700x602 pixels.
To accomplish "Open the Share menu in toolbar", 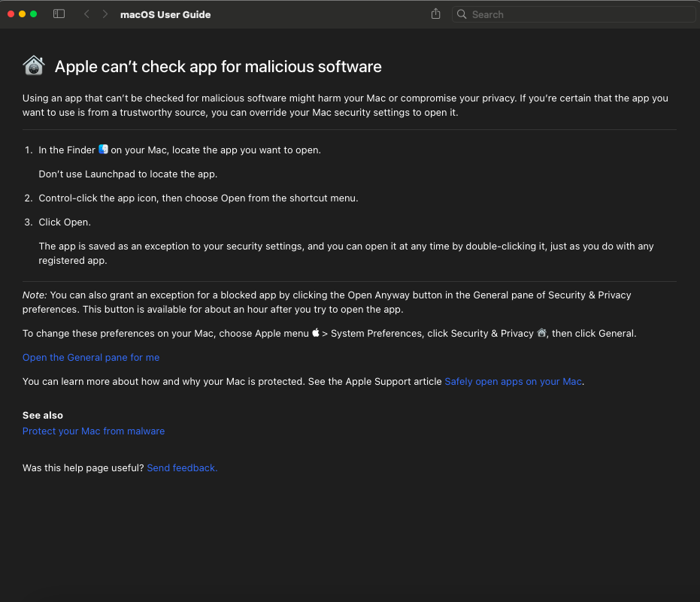I will point(436,14).
